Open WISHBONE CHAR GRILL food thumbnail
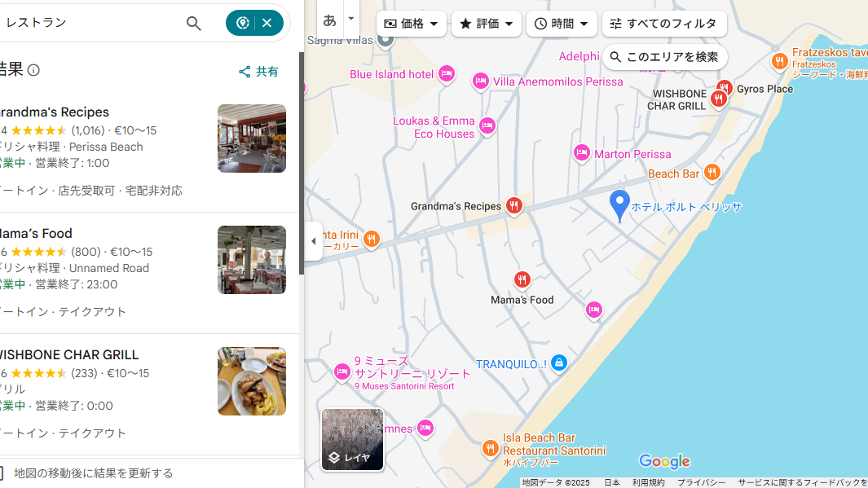 click(252, 381)
